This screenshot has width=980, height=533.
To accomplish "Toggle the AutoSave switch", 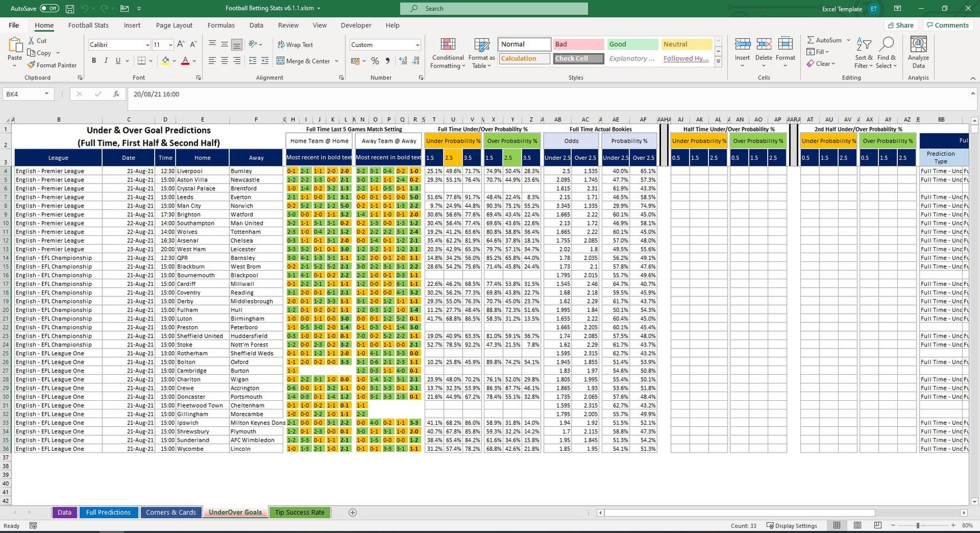I will tap(49, 9).
